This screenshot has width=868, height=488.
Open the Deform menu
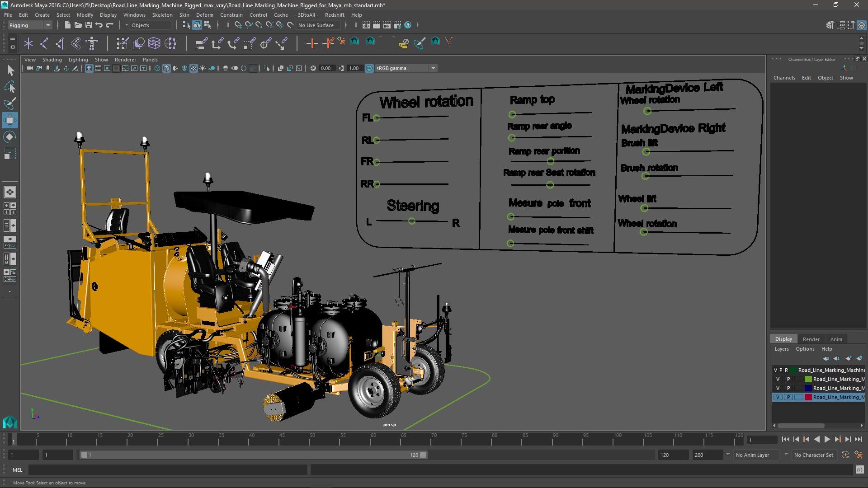204,15
